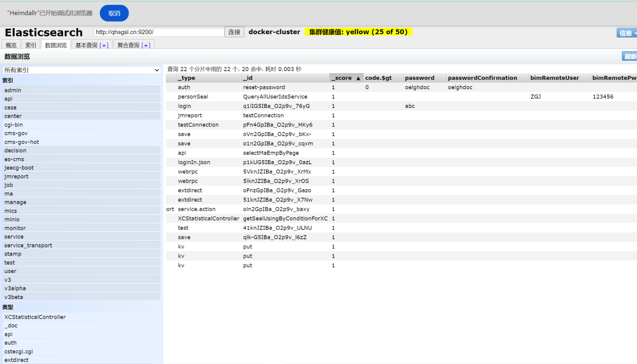
Task: Select the v3alpha index in the sidebar
Action: coord(81,288)
